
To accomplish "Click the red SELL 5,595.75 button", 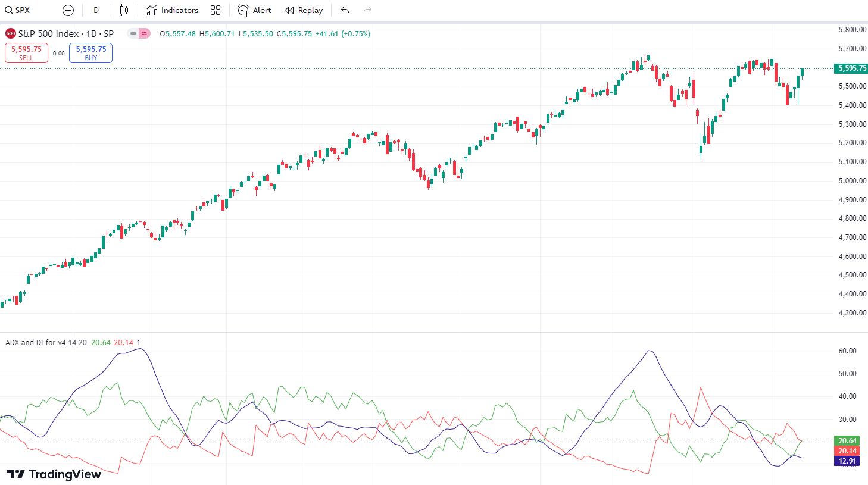I will pos(26,53).
